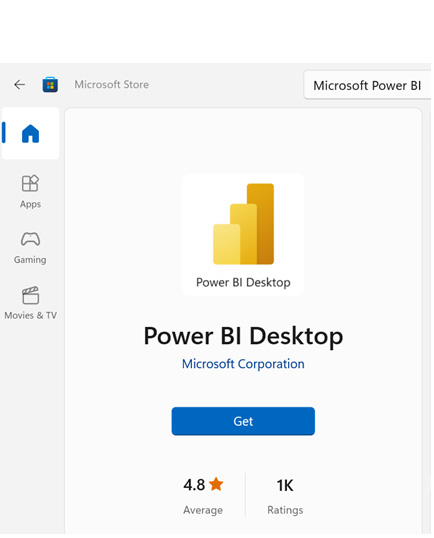Click the Ratings label under 1K

[285, 510]
